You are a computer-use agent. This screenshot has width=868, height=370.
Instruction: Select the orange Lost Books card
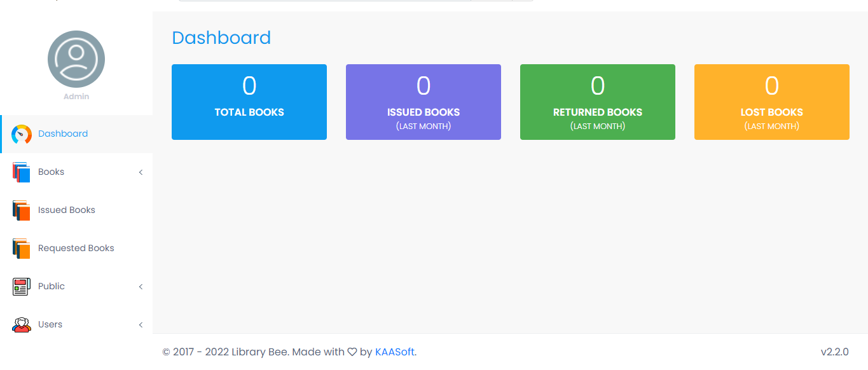772,102
